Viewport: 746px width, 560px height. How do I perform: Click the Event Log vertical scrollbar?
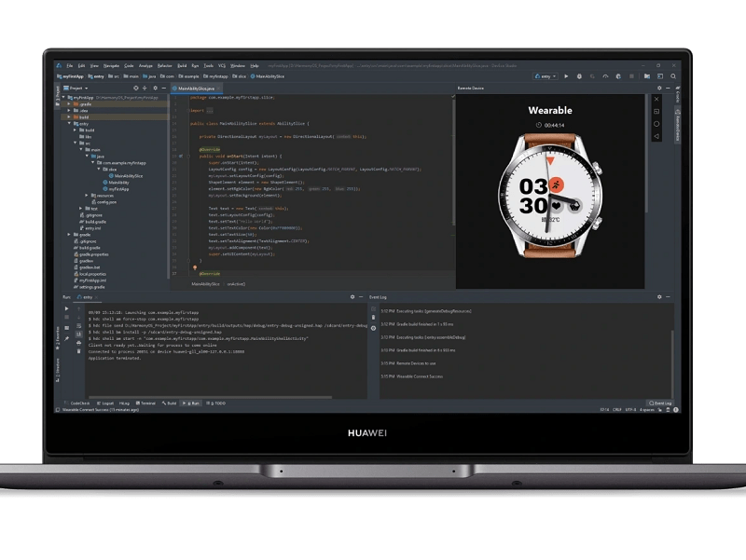672,363
